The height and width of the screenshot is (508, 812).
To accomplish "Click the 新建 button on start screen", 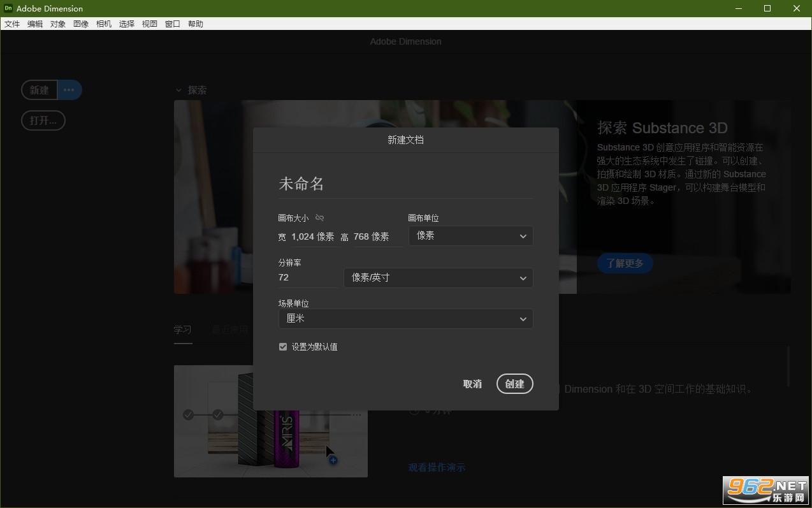I will (40, 90).
